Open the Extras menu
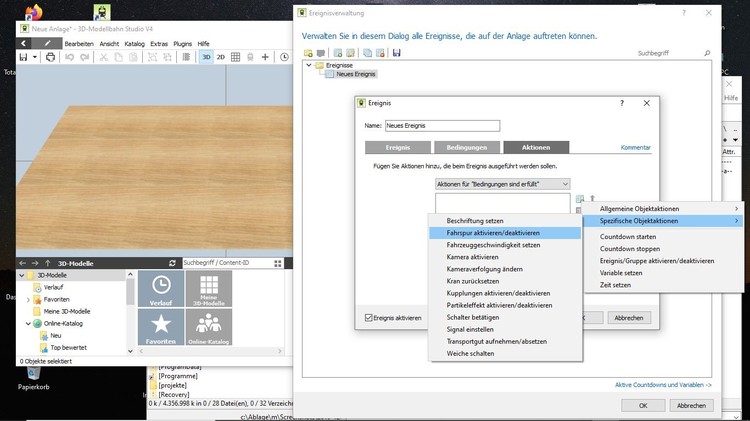The width and height of the screenshot is (750, 421). [x=159, y=44]
